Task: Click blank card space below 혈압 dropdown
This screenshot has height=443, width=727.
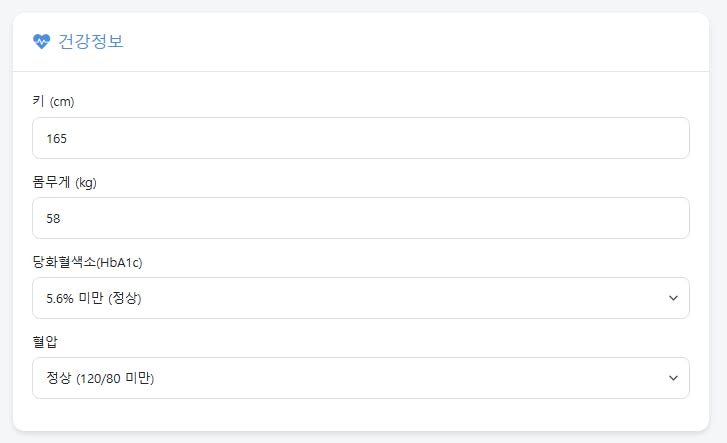Action: (361, 414)
